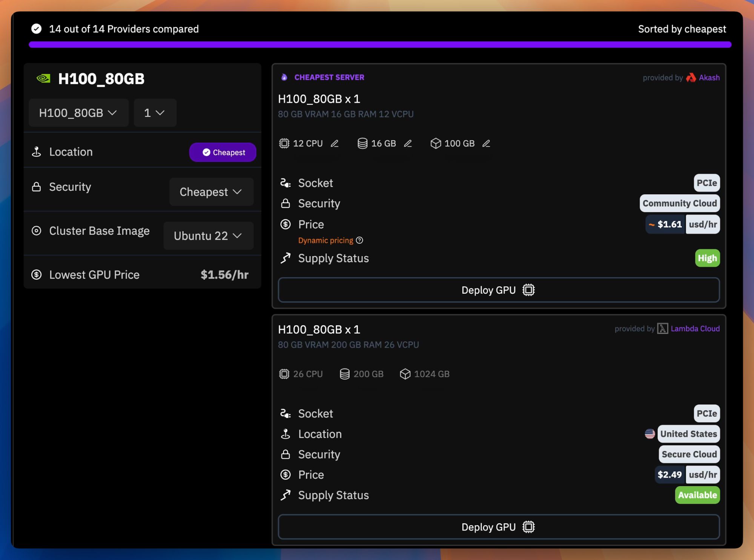The width and height of the screenshot is (754, 560).
Task: Click the Akash provider logo
Action: click(691, 77)
